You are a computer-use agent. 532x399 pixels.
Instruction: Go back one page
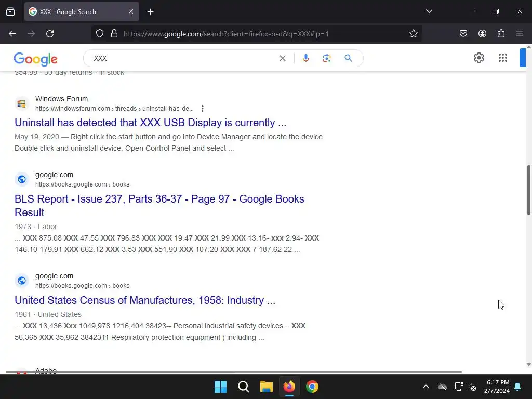12,34
